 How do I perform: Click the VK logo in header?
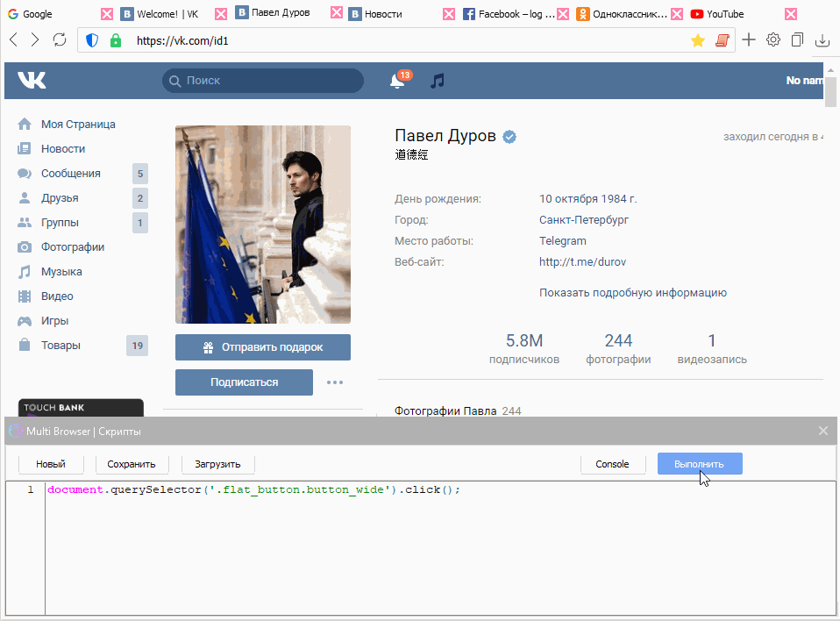32,80
